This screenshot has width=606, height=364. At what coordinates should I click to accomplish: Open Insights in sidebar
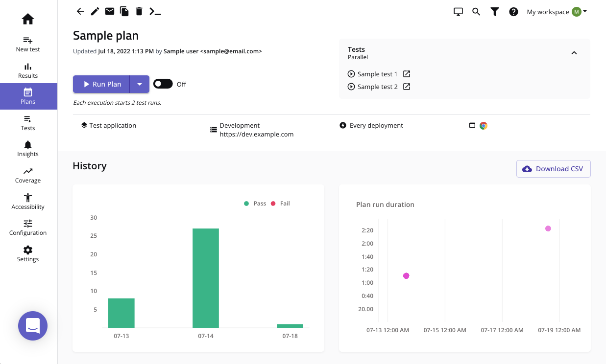(x=28, y=149)
